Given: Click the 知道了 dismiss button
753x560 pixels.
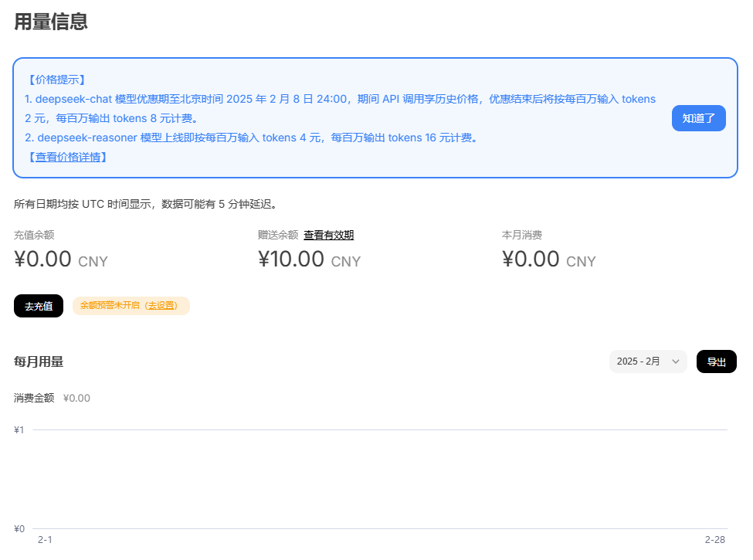Looking at the screenshot, I should click(698, 118).
